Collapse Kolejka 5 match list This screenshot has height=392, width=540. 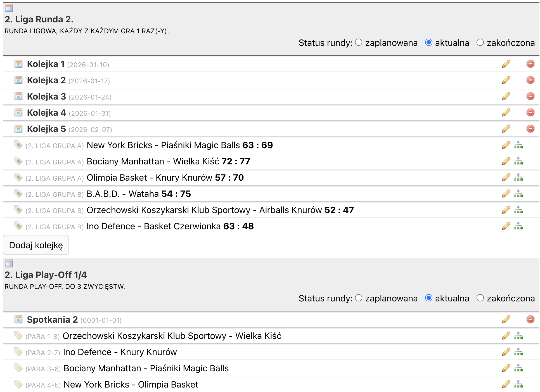(x=46, y=129)
